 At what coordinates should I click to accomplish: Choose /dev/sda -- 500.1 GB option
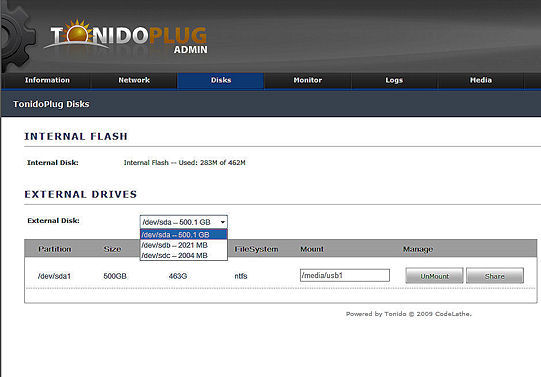coord(184,235)
